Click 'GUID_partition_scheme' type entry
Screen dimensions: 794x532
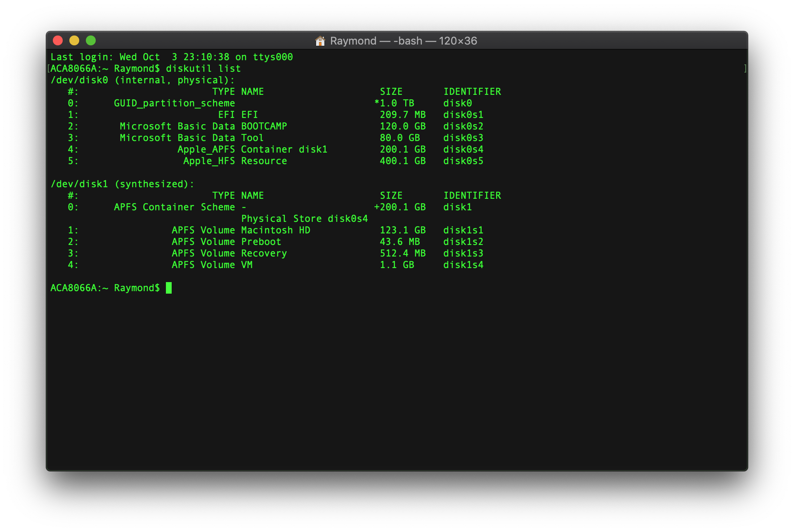point(175,103)
